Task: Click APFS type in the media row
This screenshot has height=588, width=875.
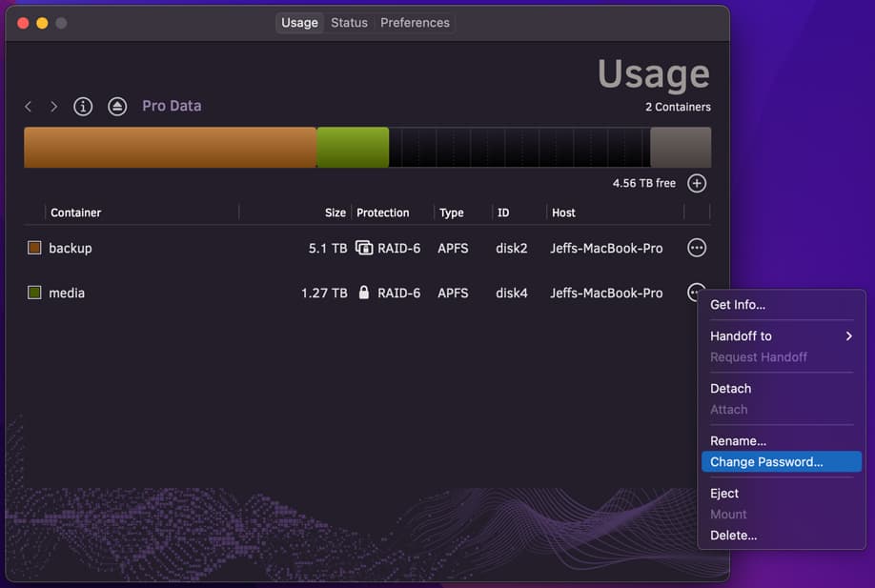Action: [x=453, y=293]
